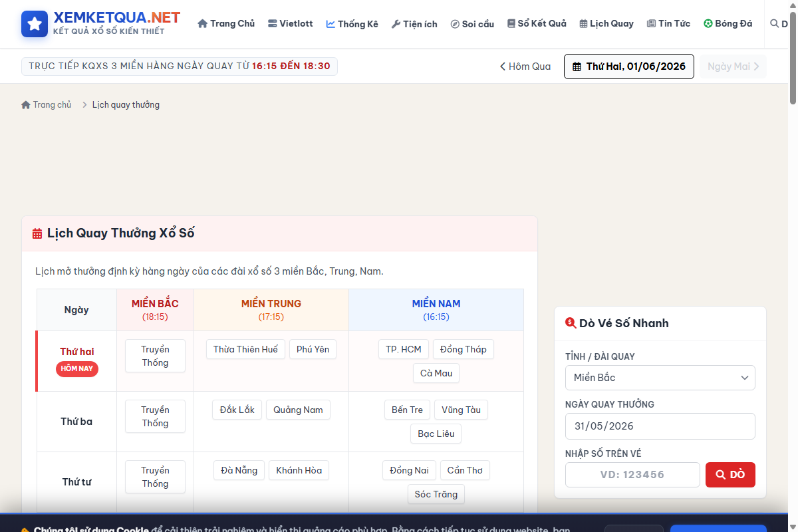
Task: Open the Vietlott menu item
Action: click(290, 23)
